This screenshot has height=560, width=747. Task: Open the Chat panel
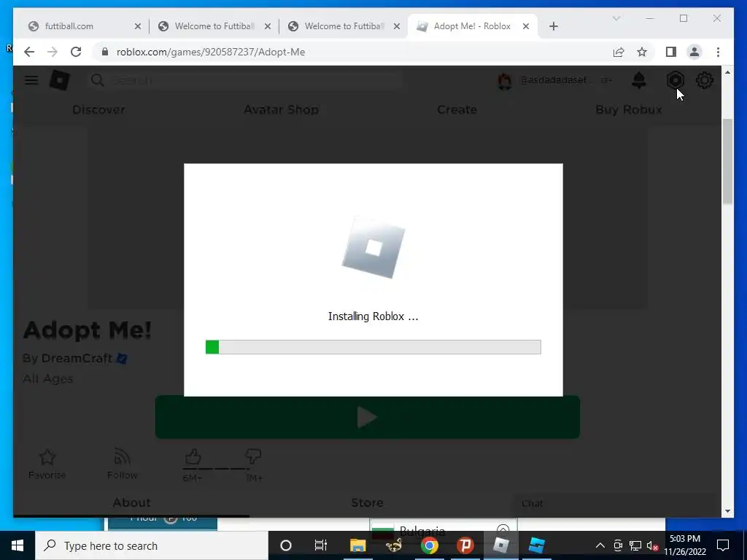click(x=532, y=503)
